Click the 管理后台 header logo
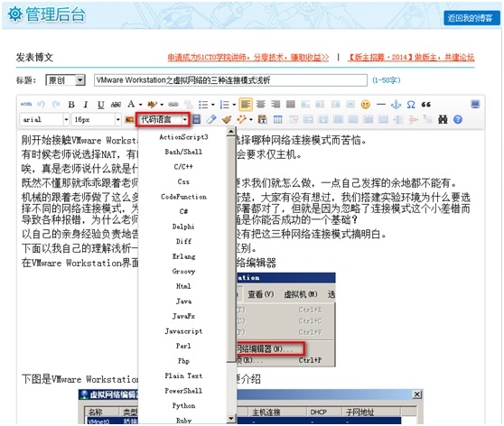The height and width of the screenshot is (426, 504). click(47, 14)
